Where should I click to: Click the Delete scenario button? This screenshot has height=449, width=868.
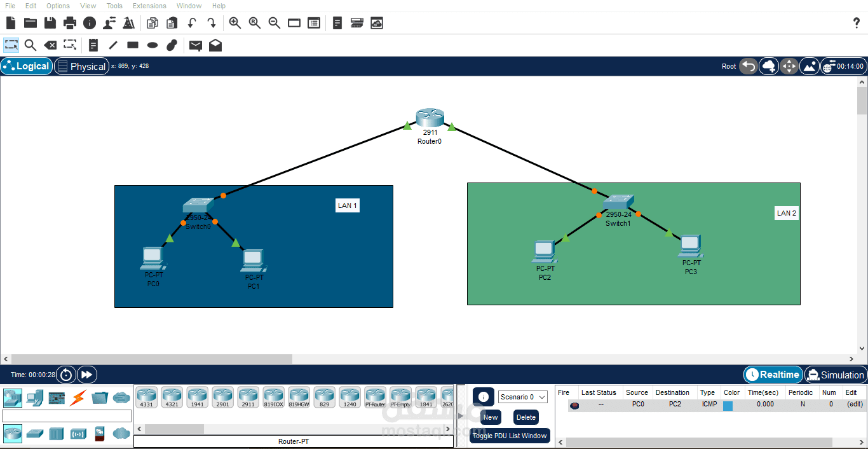[526, 417]
